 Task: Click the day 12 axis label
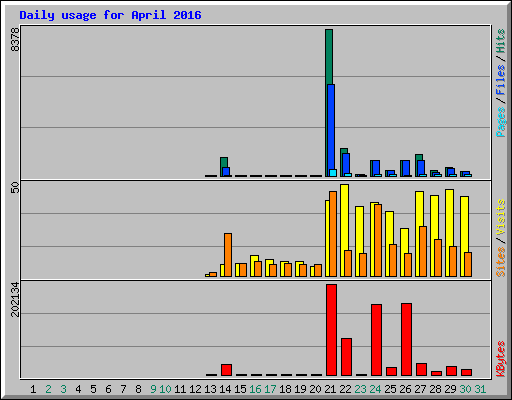coord(195,389)
